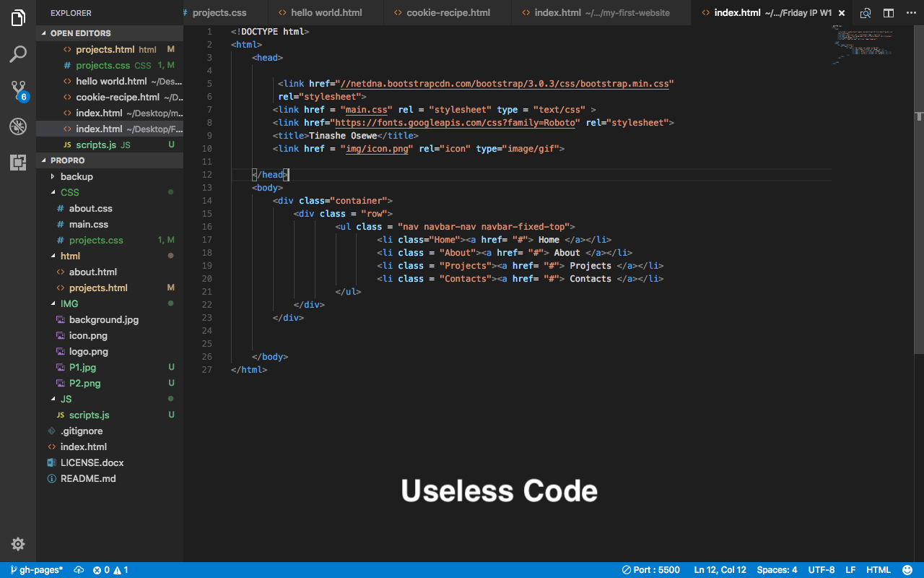Image resolution: width=924 pixels, height=578 pixels.
Task: Open the Manage gear icon
Action: pos(18,544)
